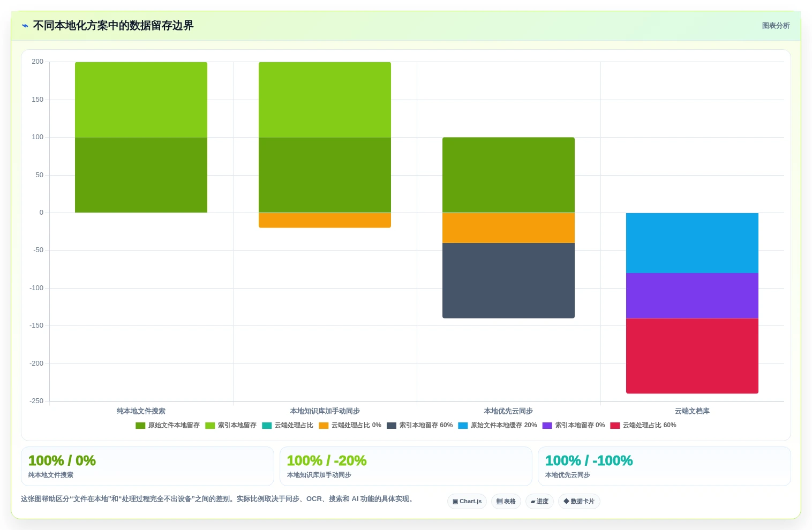Toggle legend item 索引本地留存 60%
This screenshot has width=812, height=530.
420,426
